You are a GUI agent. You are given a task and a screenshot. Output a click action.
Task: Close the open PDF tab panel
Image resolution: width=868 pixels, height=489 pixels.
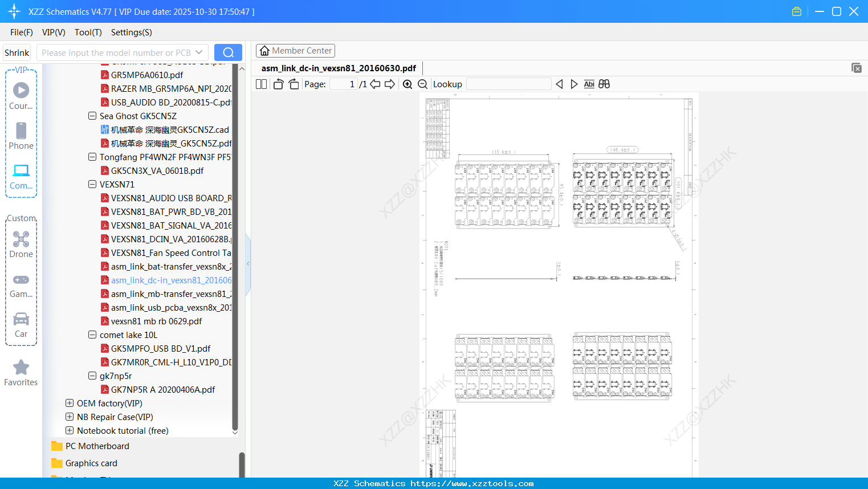pos(856,68)
